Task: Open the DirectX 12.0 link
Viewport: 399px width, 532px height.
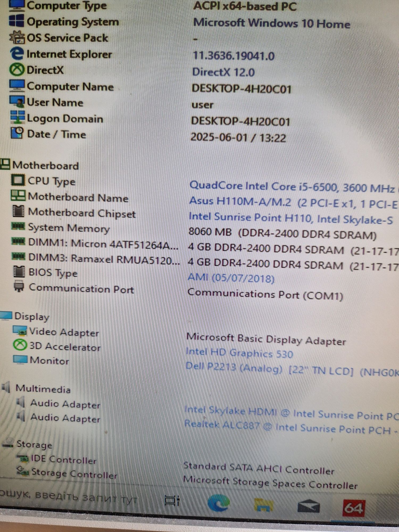Action: tap(223, 72)
